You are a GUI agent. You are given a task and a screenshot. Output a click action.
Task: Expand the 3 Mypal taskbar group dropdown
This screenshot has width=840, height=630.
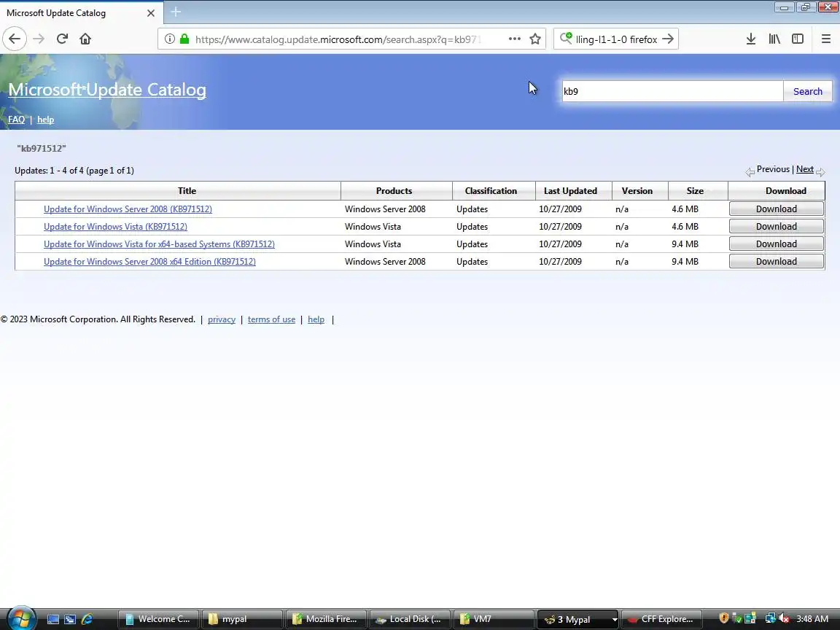click(x=615, y=619)
